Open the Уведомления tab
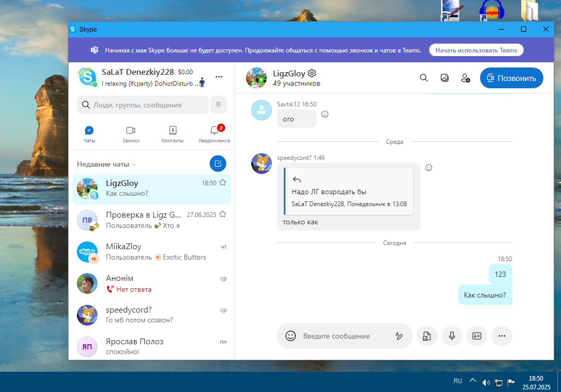Viewport: 561px width, 392px height. tap(214, 134)
